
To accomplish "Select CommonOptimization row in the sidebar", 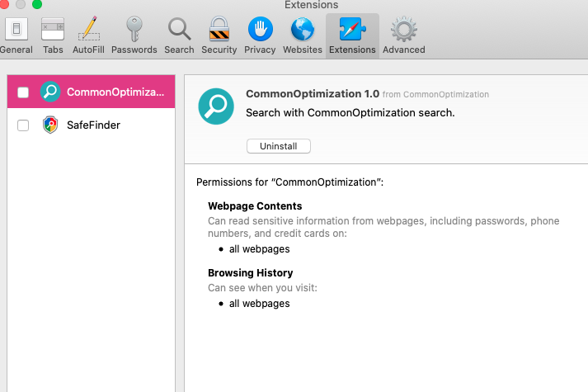I will [115, 92].
